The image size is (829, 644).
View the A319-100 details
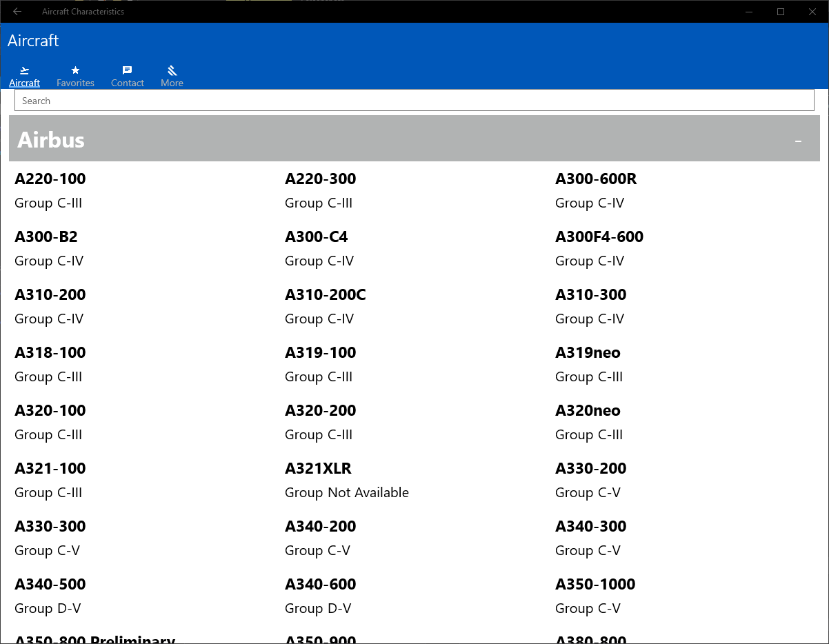click(321, 353)
